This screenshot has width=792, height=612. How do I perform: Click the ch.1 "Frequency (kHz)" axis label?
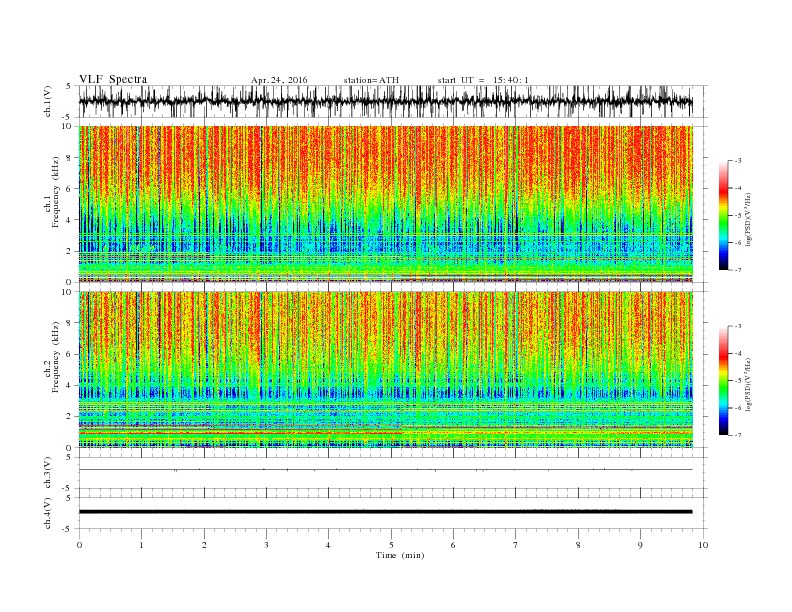point(56,192)
